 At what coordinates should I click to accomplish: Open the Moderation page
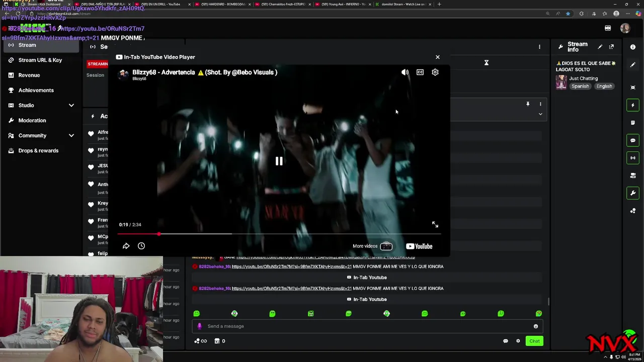point(32,121)
